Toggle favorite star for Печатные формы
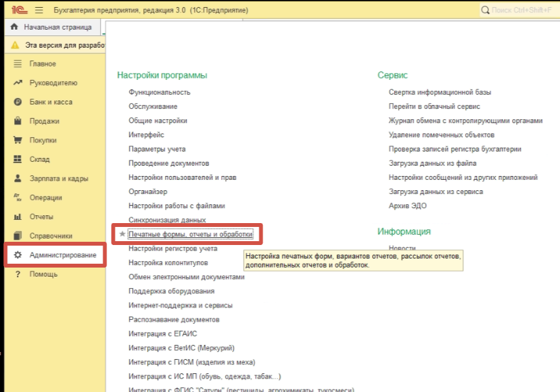The image size is (560, 392). point(122,234)
